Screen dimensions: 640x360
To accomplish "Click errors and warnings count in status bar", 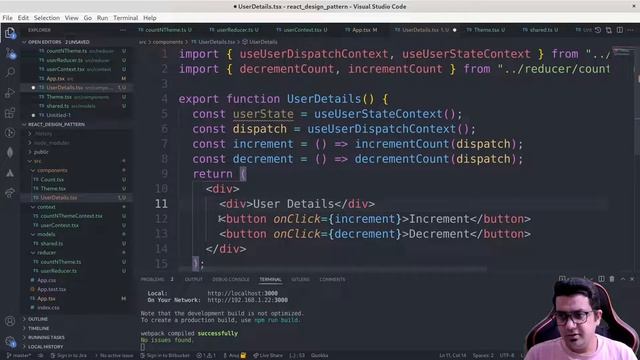I will 206,356.
